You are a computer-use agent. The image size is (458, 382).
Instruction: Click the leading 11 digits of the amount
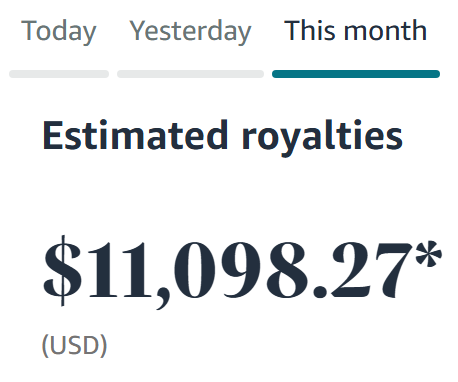point(119,270)
